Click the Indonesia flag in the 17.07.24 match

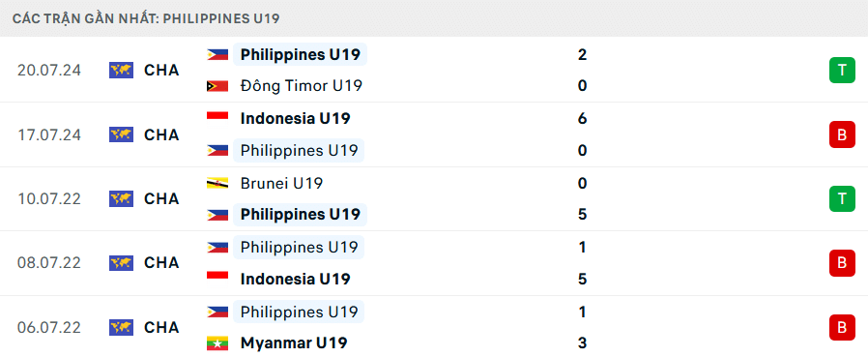click(x=217, y=119)
